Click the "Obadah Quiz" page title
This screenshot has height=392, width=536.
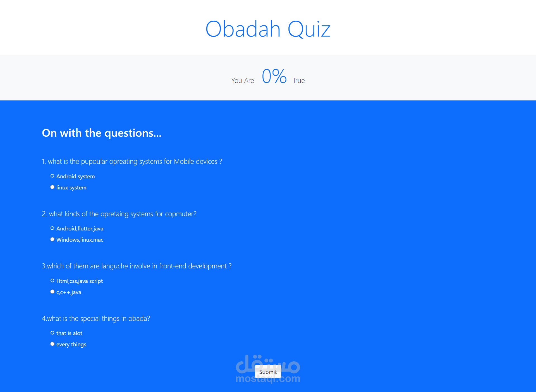tap(268, 28)
